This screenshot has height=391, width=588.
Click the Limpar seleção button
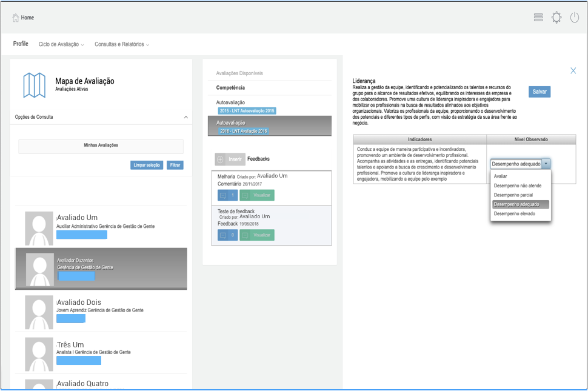point(147,165)
